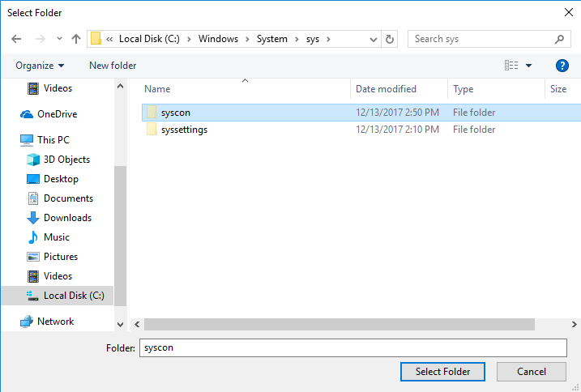This screenshot has width=581, height=392.
Task: Select the syssettings folder
Action: (184, 130)
